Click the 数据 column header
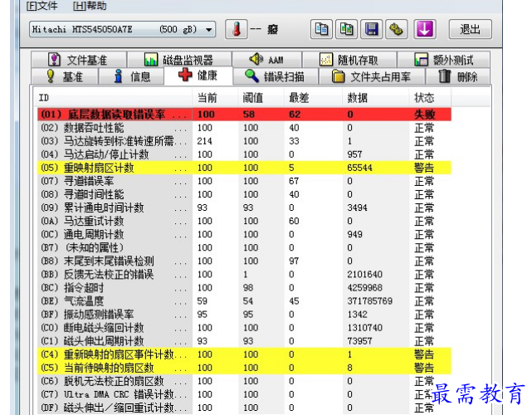532x420 pixels. pyautogui.click(x=376, y=98)
